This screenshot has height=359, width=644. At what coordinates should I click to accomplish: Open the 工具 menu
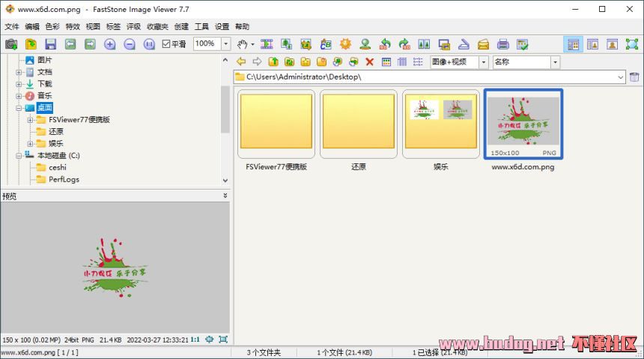[x=201, y=26]
